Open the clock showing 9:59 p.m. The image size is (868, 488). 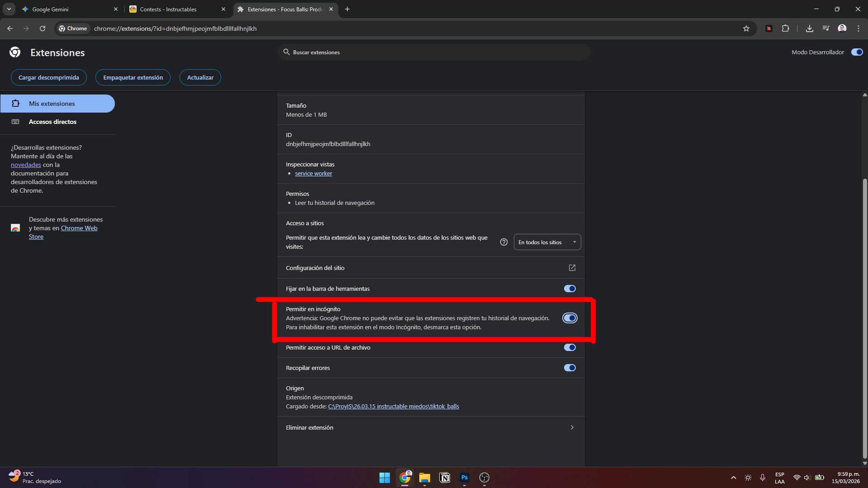point(846,478)
